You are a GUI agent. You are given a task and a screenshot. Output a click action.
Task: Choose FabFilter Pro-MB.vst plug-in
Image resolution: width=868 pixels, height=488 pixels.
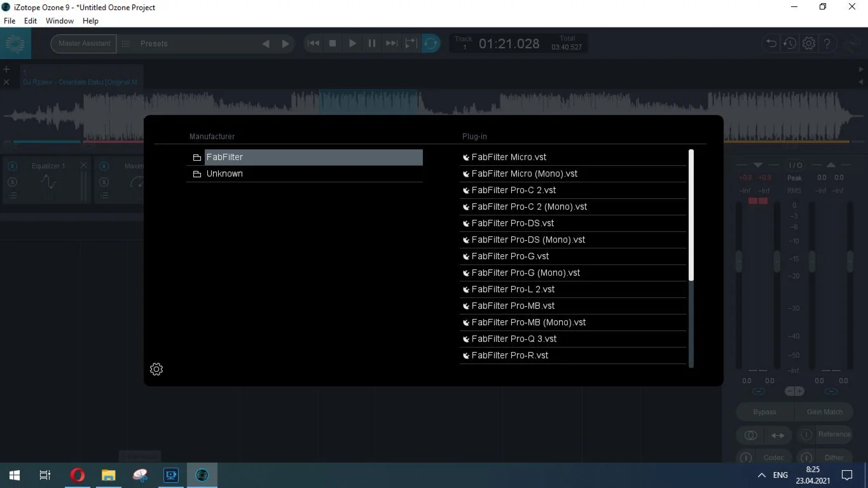point(573,306)
